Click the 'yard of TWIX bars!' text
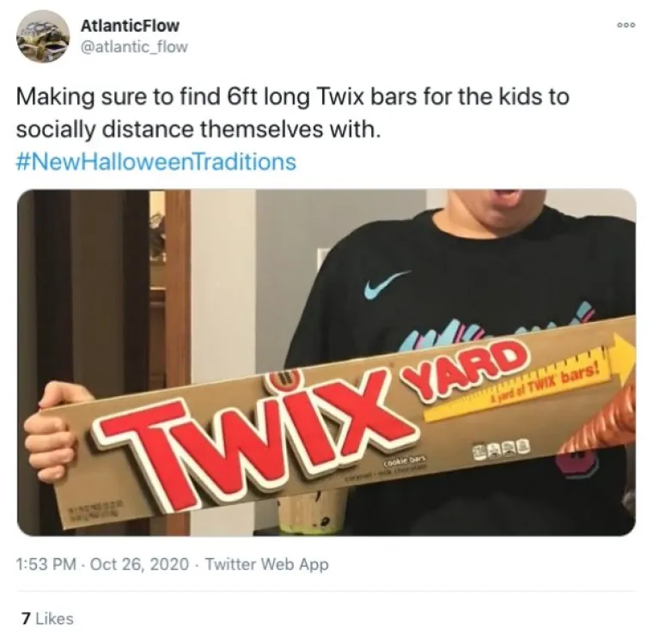Image resolution: width=653 pixels, height=644 pixels. [x=545, y=386]
